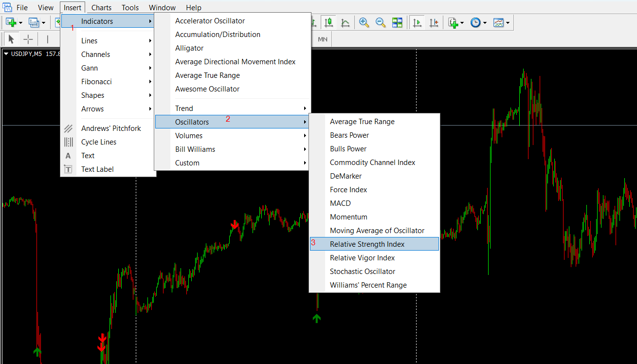The width and height of the screenshot is (637, 364).
Task: Open the Oscillators submenu
Action: 233,122
